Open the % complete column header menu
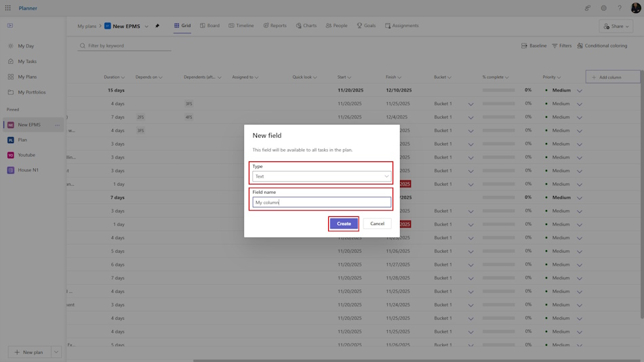Screen dimensions: 644x362 click(496, 77)
